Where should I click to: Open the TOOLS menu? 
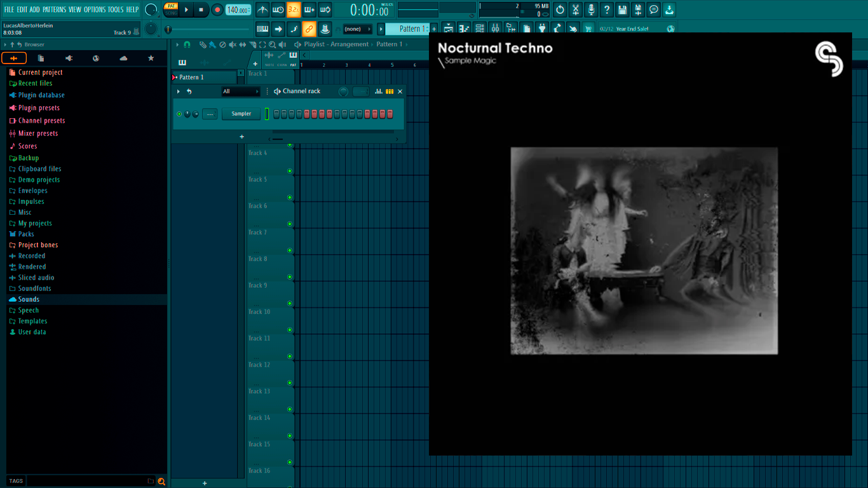click(x=116, y=10)
